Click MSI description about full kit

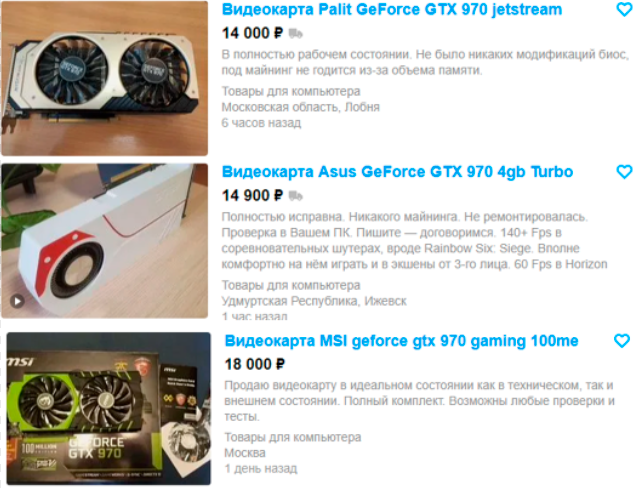click(419, 401)
